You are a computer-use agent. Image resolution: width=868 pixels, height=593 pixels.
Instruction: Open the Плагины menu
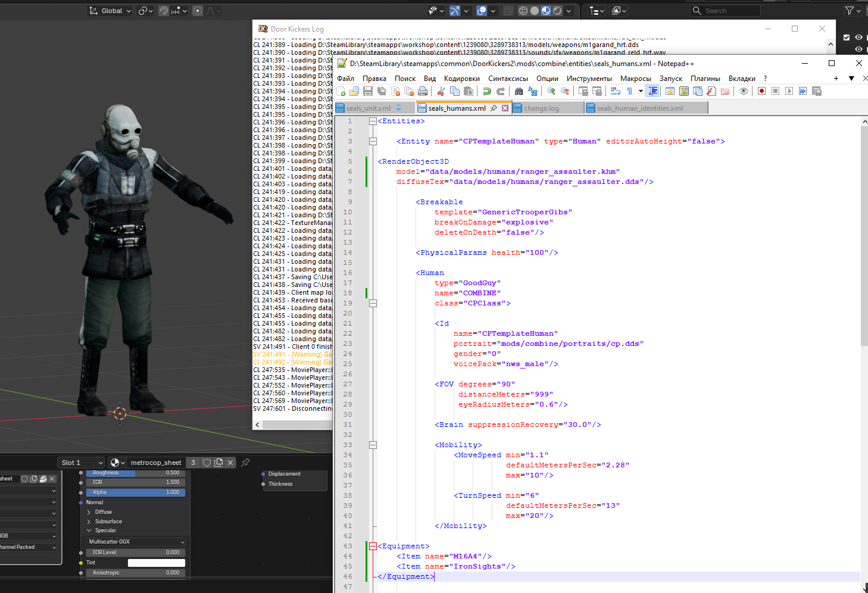pos(705,79)
